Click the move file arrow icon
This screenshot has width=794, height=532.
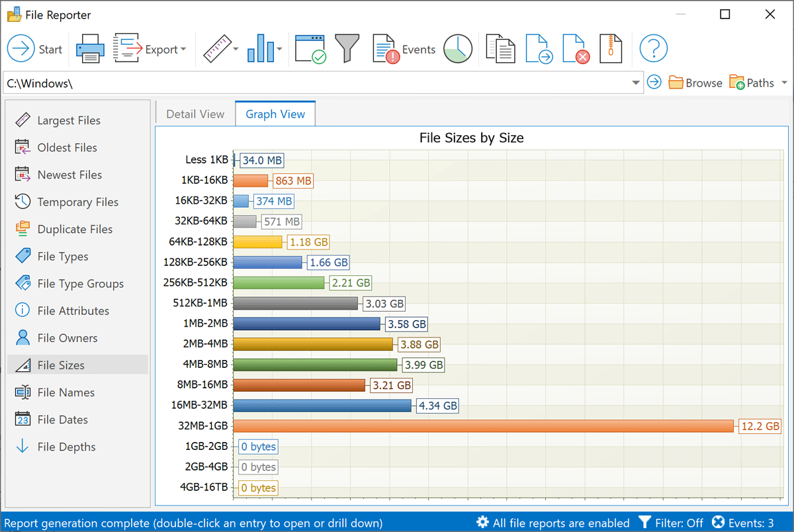[539, 49]
